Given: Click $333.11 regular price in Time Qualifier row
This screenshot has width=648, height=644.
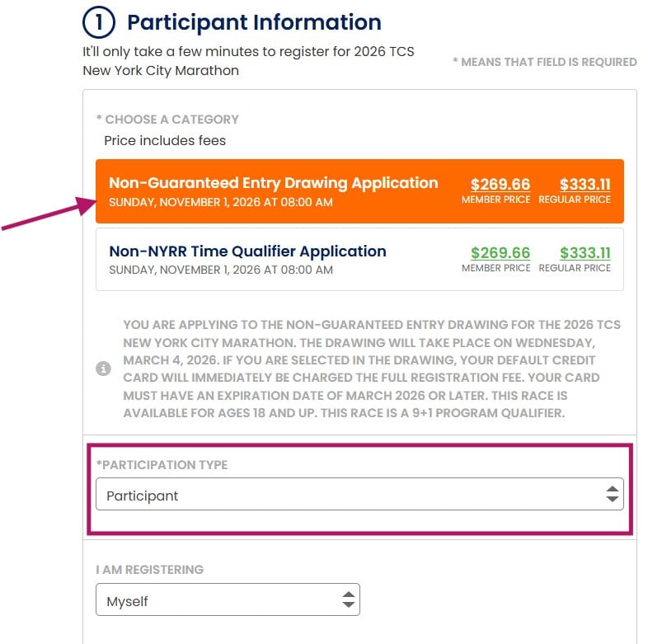Looking at the screenshot, I should pyautogui.click(x=585, y=253).
